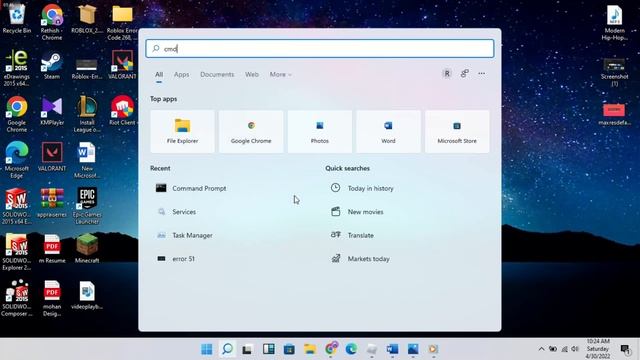
Task: Select the New Microsoft Word document icon
Action: coord(87,160)
